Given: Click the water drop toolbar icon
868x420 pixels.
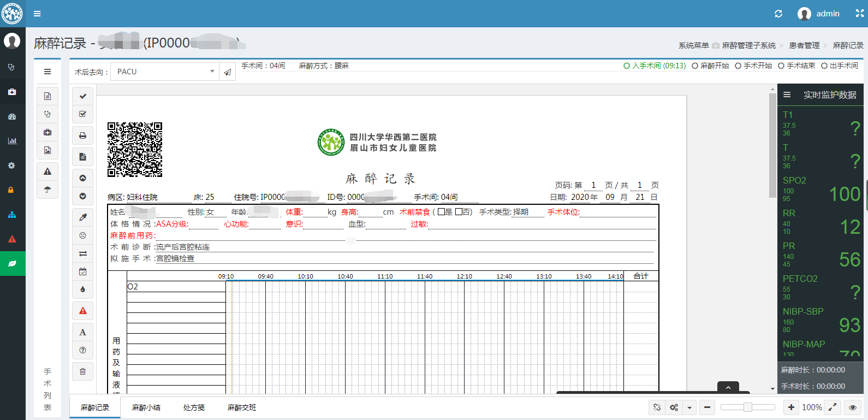Looking at the screenshot, I should (x=83, y=289).
